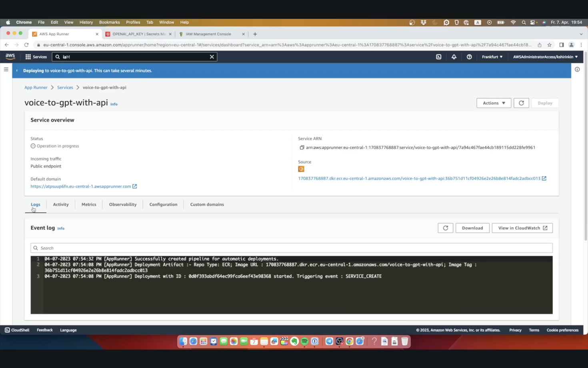Open the Privacy link in the footer

[515, 330]
